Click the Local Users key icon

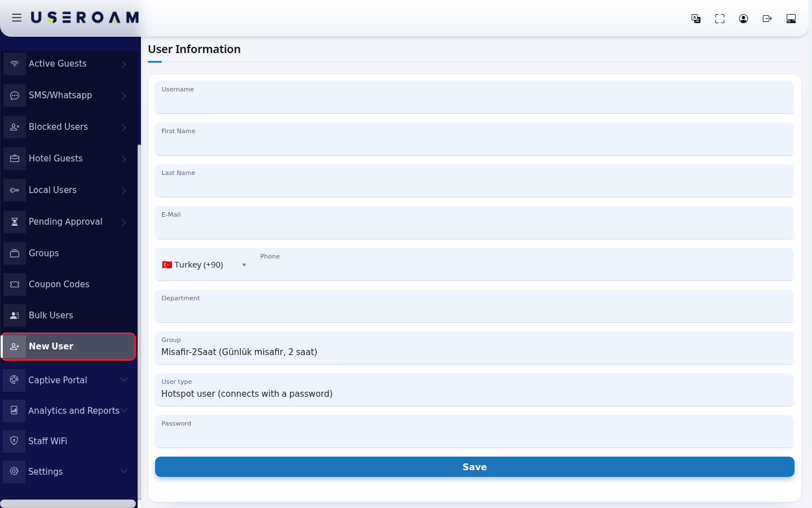(15, 190)
